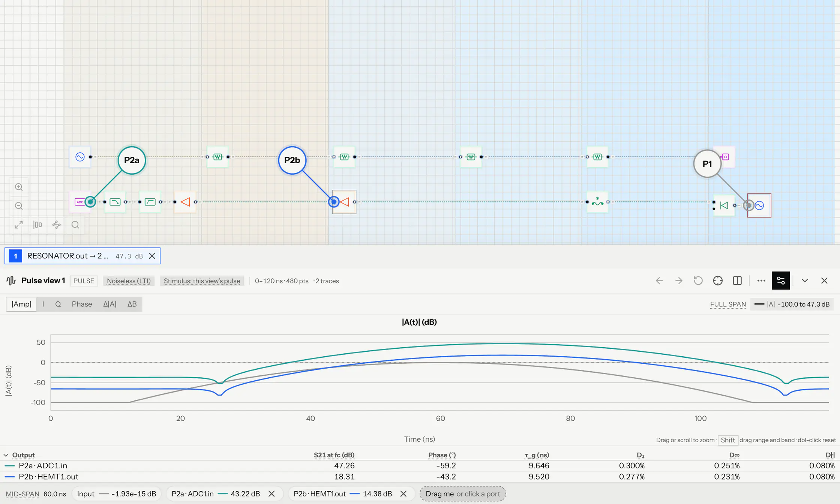The image size is (840, 504).
Task: Zoom out the schematic canvas
Action: [x=19, y=206]
